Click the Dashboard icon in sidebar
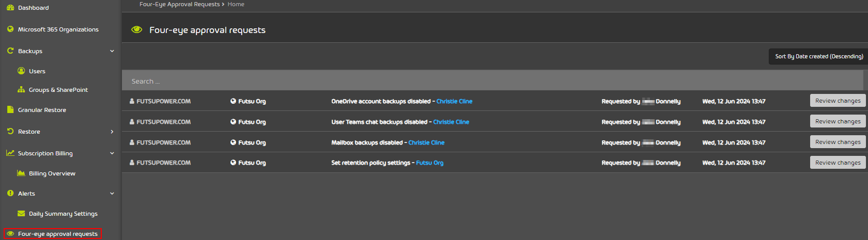The height and width of the screenshot is (240, 868). pyautogui.click(x=10, y=8)
